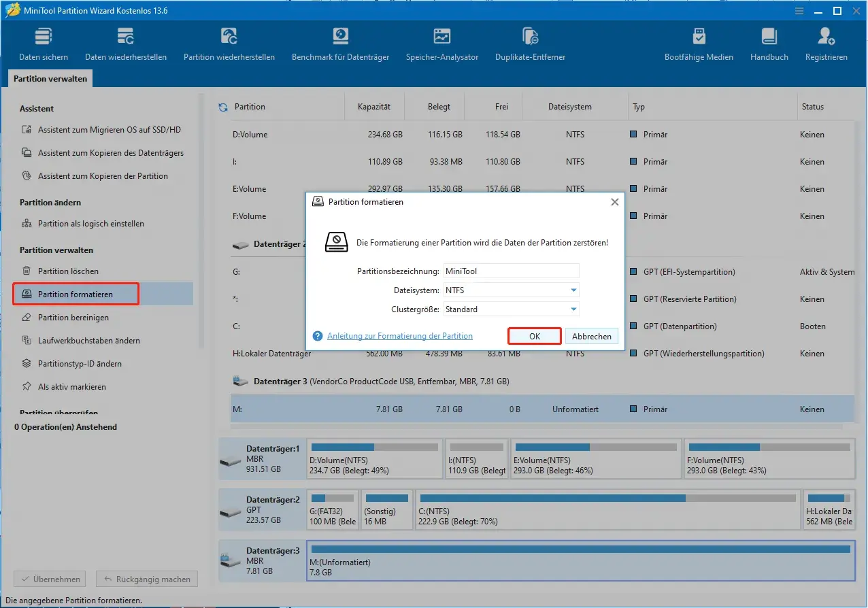The width and height of the screenshot is (868, 608).
Task: Select C:(NTFS) block in disk map
Action: tap(607, 509)
